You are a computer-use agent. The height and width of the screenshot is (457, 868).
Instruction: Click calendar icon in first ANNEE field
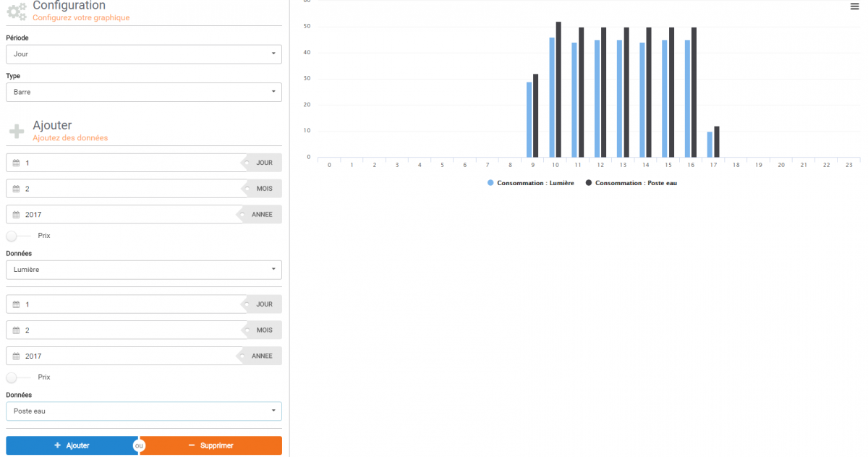[x=16, y=215]
